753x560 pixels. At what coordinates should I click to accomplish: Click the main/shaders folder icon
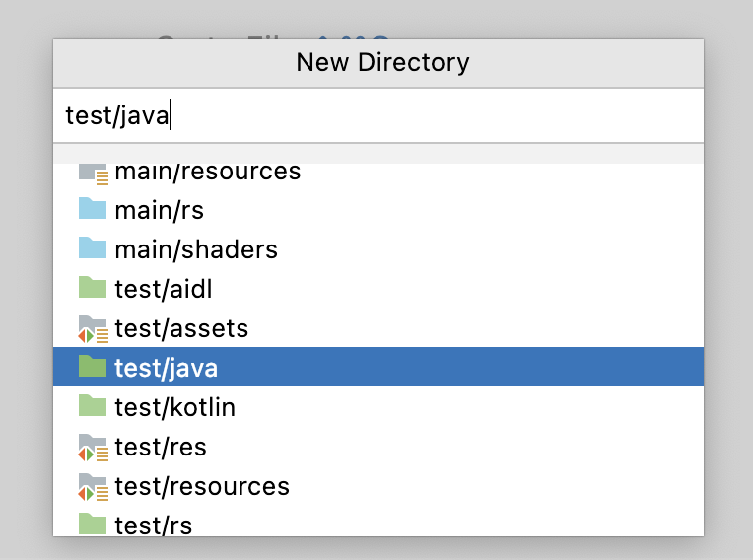point(93,249)
